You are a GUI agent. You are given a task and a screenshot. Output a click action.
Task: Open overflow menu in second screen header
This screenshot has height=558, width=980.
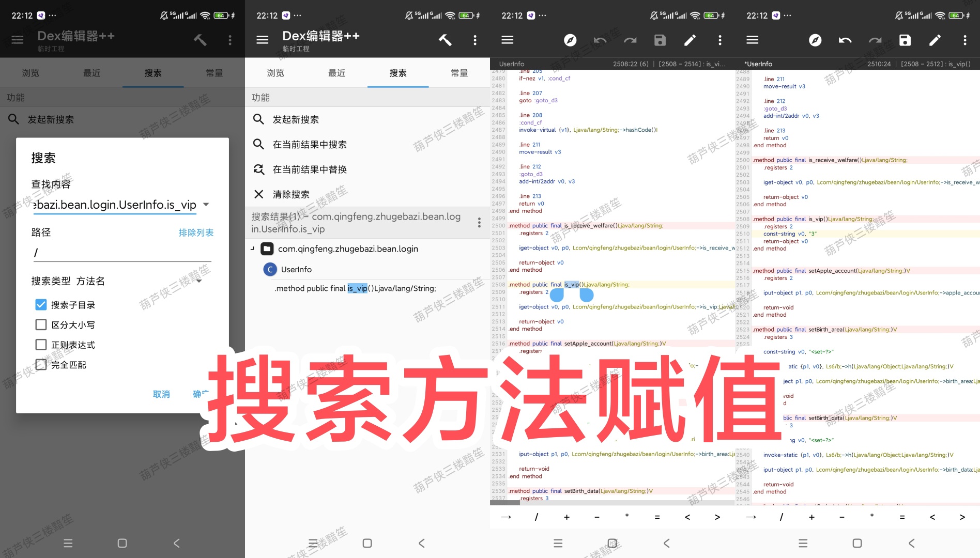click(475, 40)
